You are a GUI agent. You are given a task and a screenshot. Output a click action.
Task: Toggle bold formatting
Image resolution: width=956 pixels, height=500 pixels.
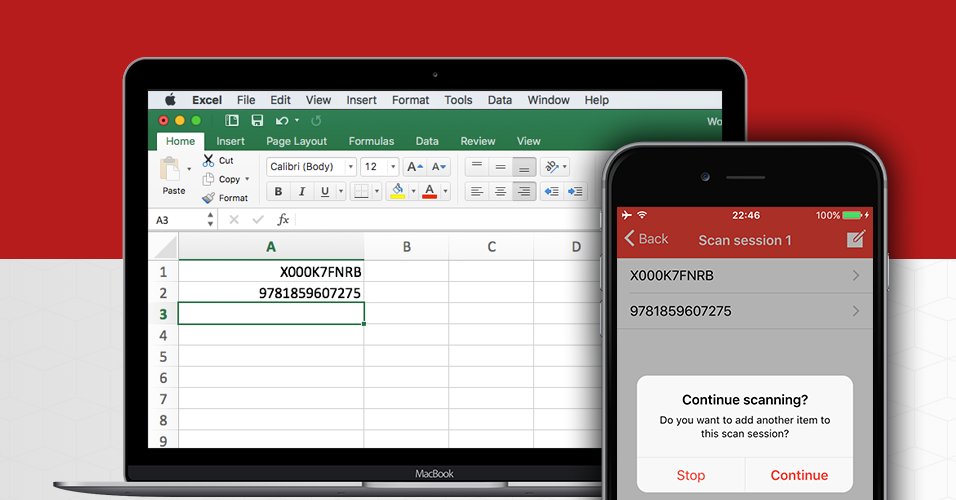pyautogui.click(x=278, y=191)
